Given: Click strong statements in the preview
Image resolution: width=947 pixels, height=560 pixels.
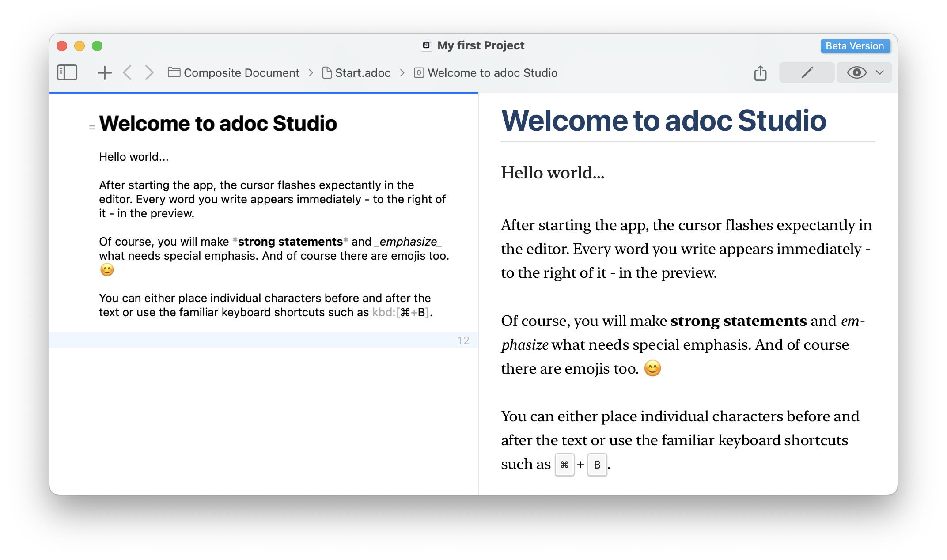Looking at the screenshot, I should point(739,321).
